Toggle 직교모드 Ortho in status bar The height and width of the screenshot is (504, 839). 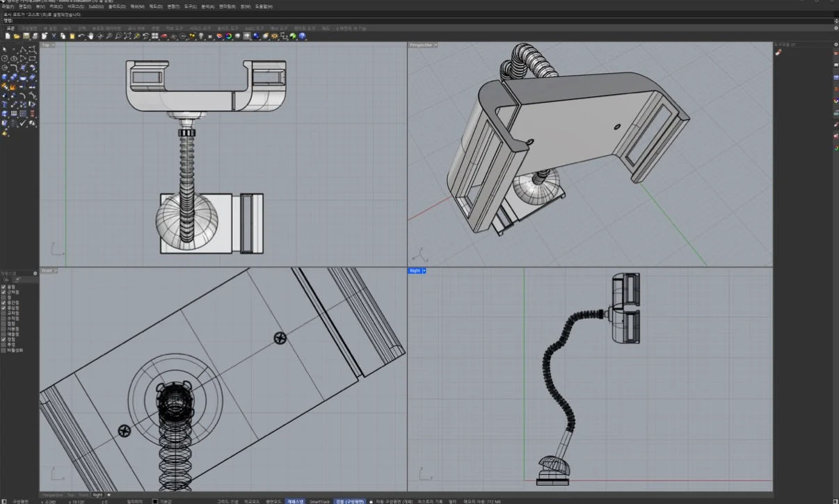251,501
